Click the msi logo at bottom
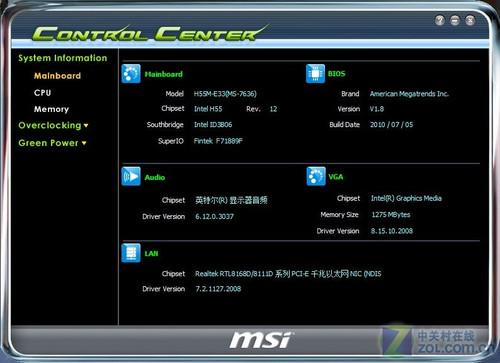The image size is (500, 363). click(x=261, y=340)
